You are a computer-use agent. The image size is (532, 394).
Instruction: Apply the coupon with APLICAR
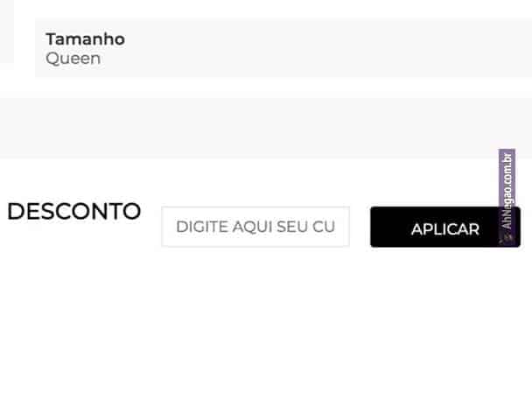pyautogui.click(x=444, y=228)
